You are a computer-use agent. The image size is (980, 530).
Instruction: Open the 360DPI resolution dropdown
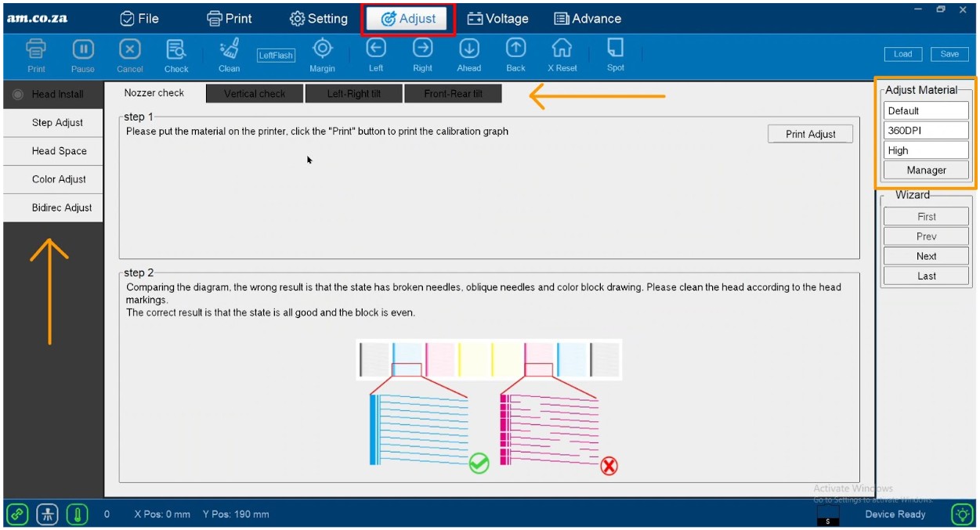coord(926,131)
